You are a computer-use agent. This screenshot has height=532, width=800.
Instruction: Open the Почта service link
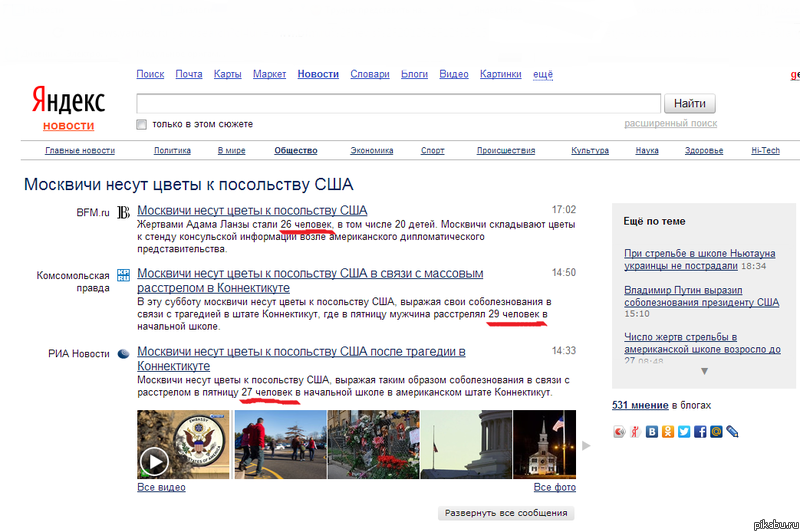tap(189, 74)
